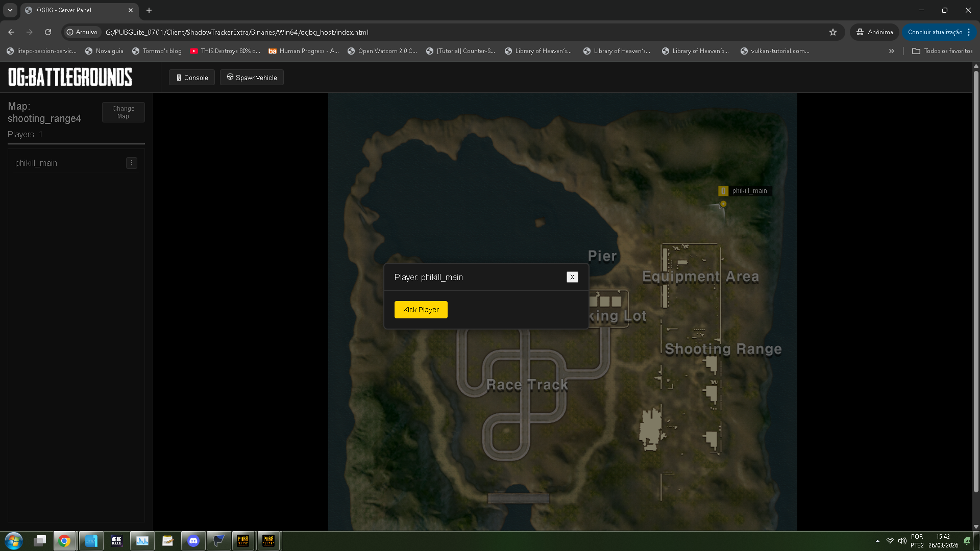
Task: Open the notepad taskbar icon
Action: [x=167, y=541]
